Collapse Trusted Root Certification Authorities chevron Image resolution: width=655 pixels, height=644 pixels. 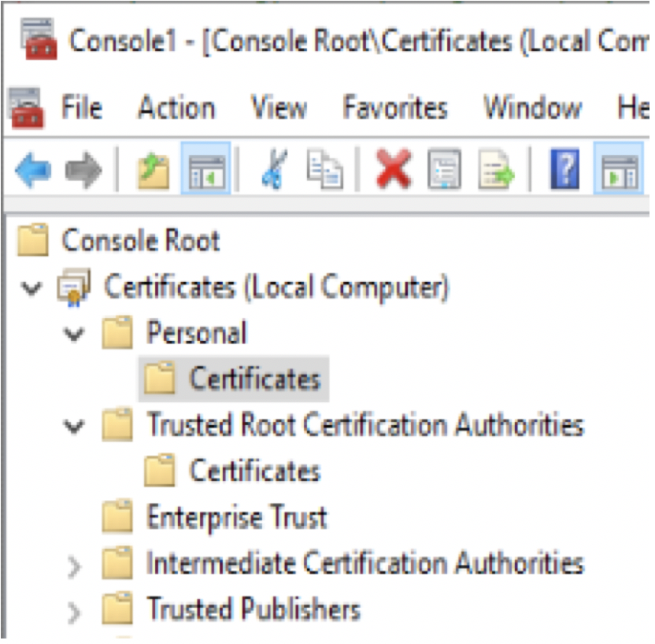point(74,426)
